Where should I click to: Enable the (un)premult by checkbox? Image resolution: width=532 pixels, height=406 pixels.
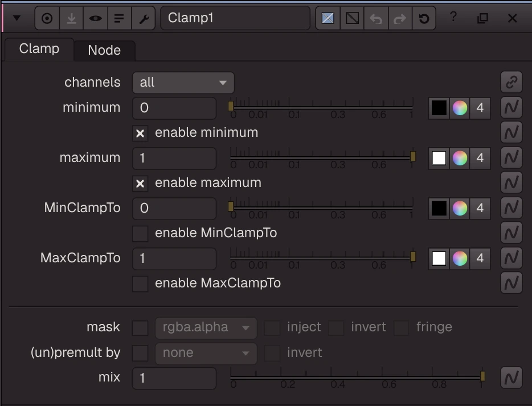coord(140,354)
